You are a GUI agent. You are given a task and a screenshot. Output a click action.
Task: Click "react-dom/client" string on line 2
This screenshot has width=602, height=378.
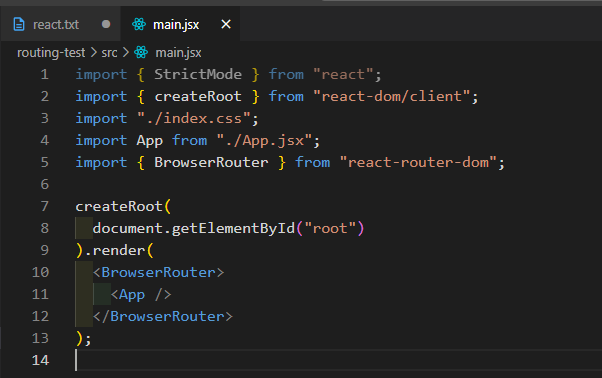391,96
